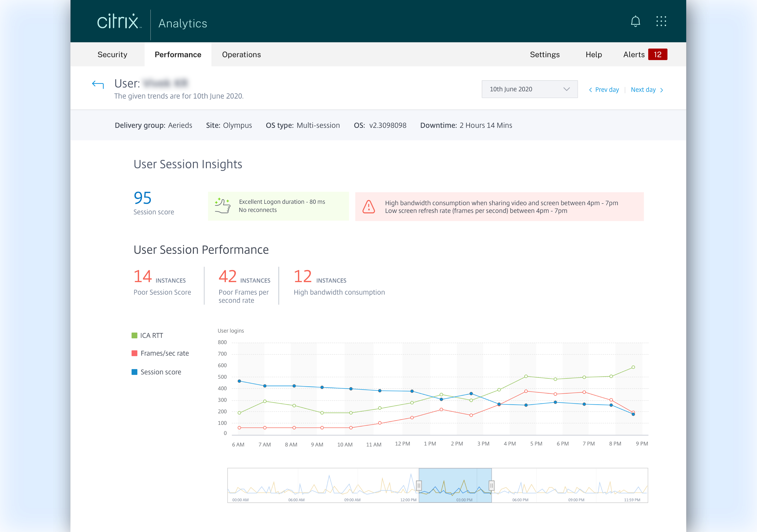Click the Next day right chevron

(661, 90)
